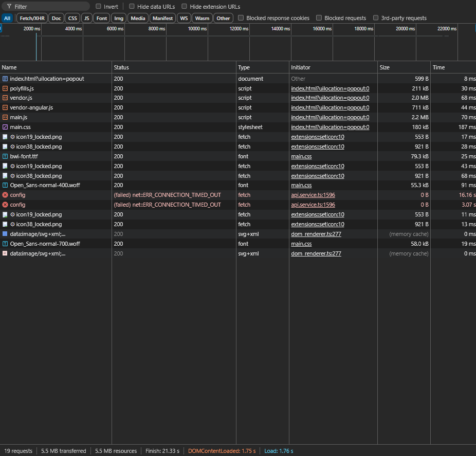Filter by Other requests
Viewport: 476px width, 456px height.
coord(224,18)
